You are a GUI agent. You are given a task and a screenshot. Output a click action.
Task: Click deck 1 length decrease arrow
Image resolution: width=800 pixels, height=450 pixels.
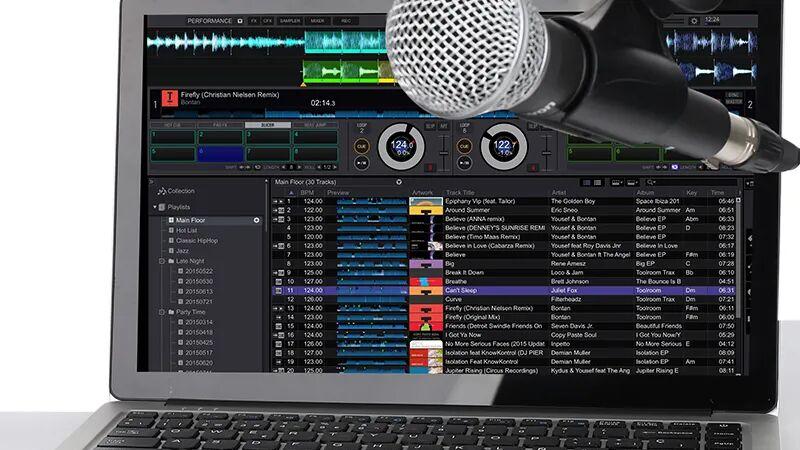click(x=284, y=167)
